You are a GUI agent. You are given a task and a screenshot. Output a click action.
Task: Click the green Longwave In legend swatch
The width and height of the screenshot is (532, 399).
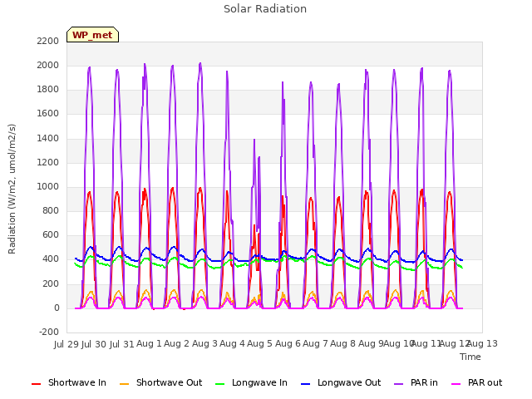[220, 384]
